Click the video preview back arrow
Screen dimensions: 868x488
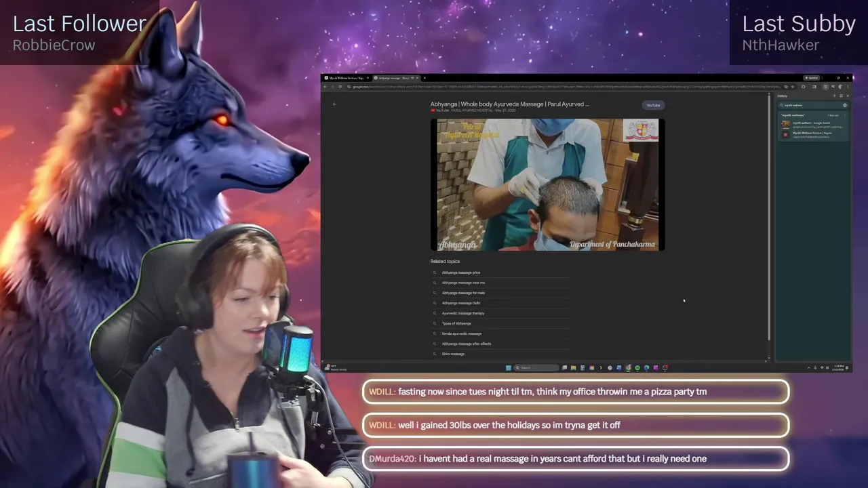click(x=334, y=104)
